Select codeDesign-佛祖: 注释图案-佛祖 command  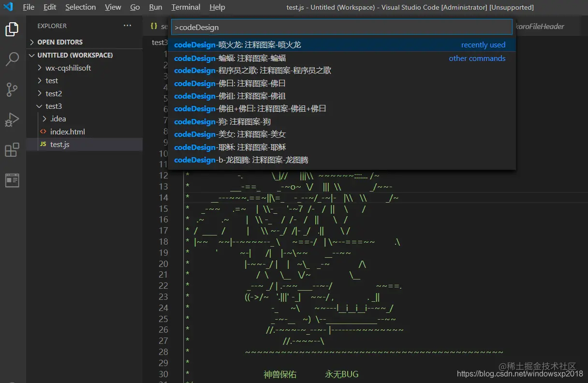[x=341, y=96]
